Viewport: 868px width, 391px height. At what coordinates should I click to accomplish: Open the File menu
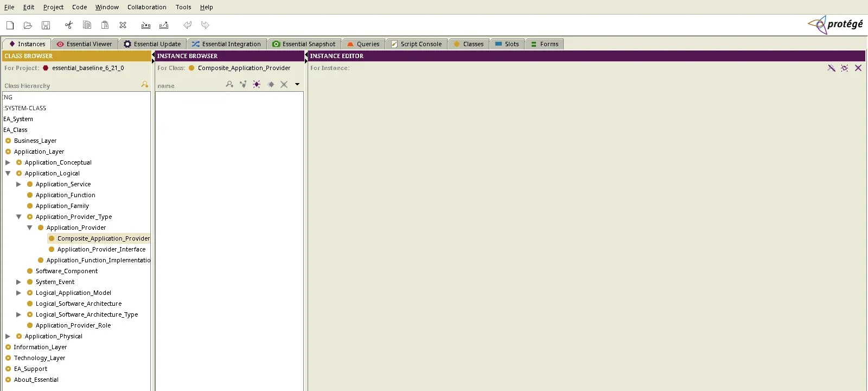point(9,7)
